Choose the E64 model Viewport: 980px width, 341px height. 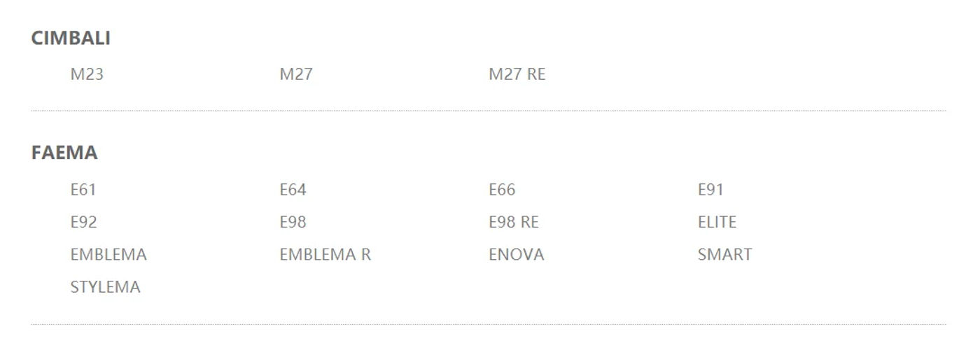click(x=293, y=190)
